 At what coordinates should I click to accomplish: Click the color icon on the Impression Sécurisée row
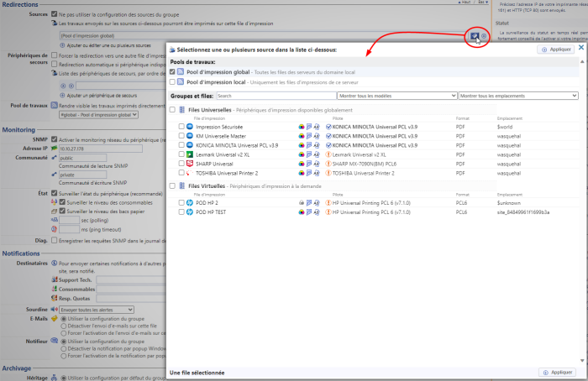pyautogui.click(x=302, y=126)
